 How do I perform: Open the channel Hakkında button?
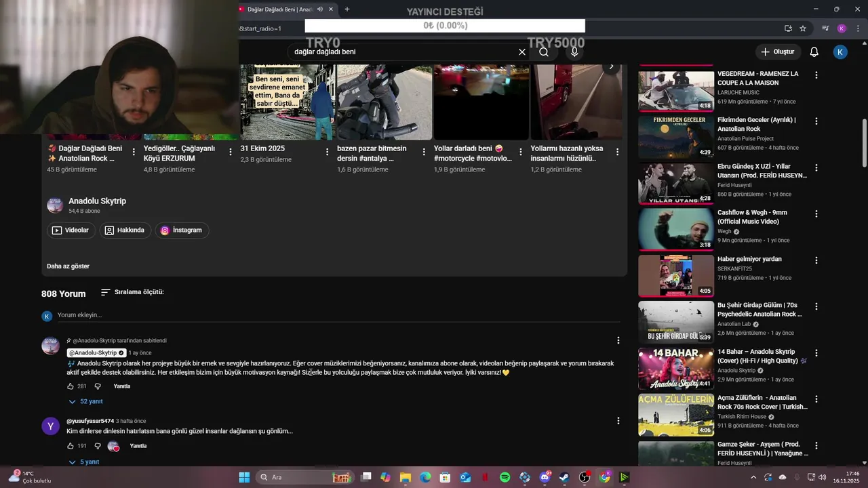[125, 230]
